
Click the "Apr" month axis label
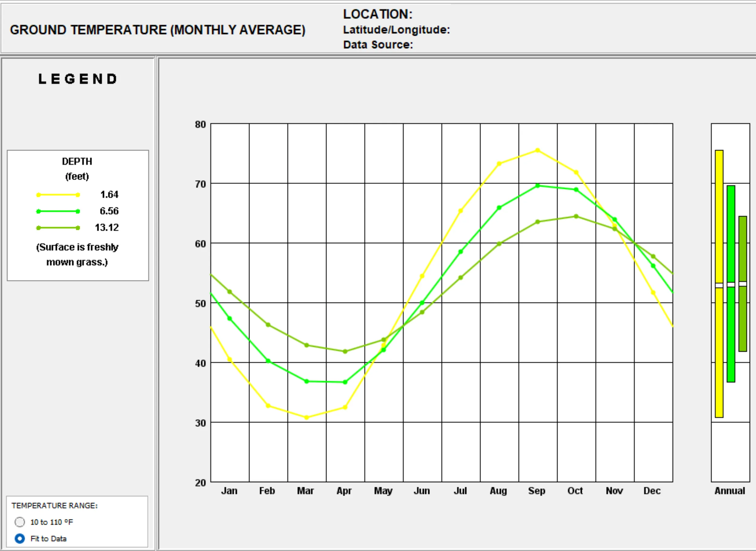click(344, 491)
